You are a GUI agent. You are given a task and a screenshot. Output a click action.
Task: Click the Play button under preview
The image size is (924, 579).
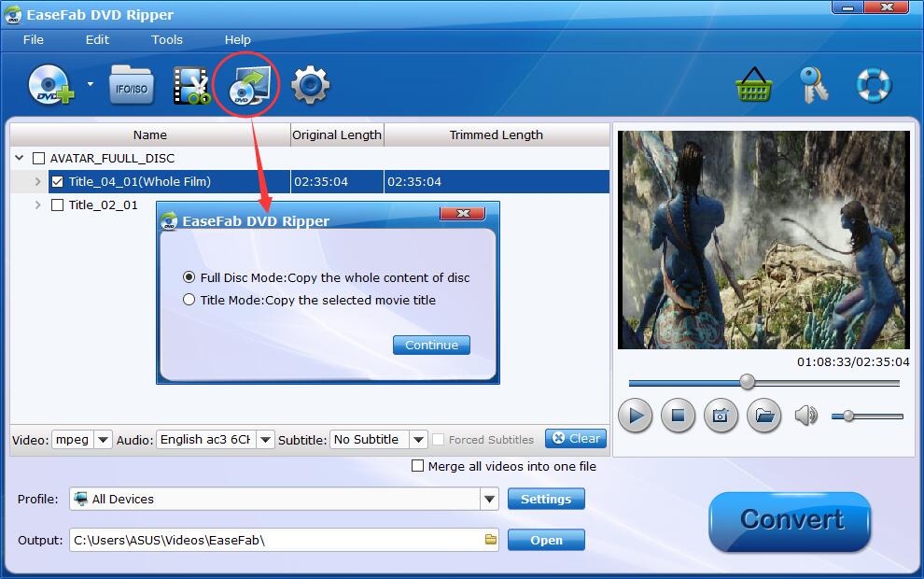(x=635, y=416)
